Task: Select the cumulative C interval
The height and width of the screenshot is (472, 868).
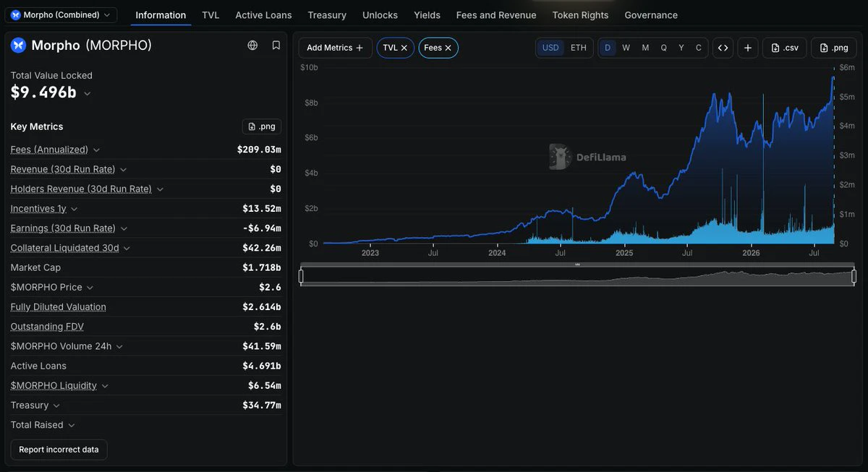Action: [x=699, y=48]
